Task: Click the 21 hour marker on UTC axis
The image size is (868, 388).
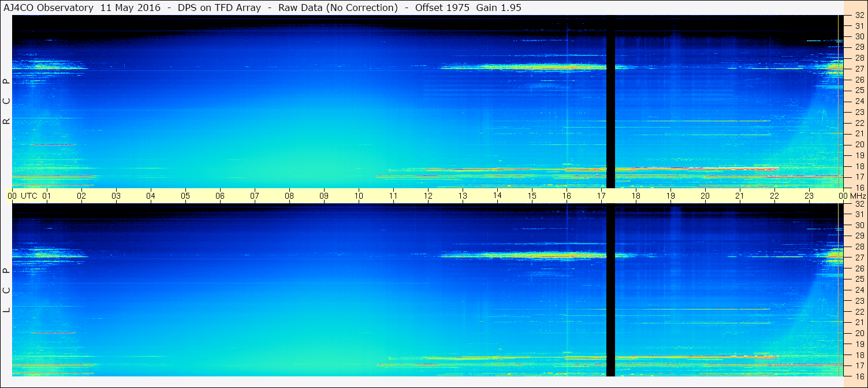Action: tap(740, 196)
